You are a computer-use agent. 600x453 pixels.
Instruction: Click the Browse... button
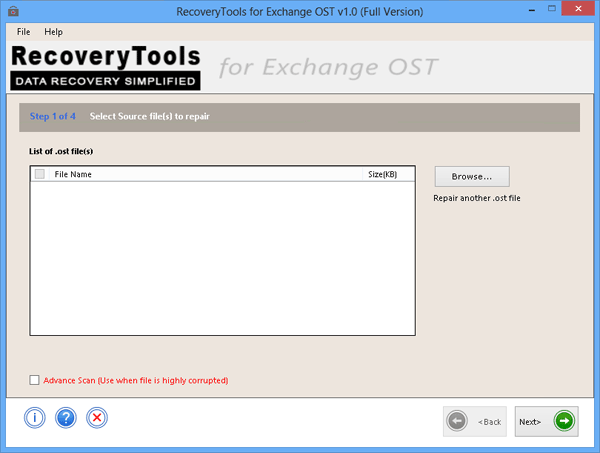tap(472, 176)
